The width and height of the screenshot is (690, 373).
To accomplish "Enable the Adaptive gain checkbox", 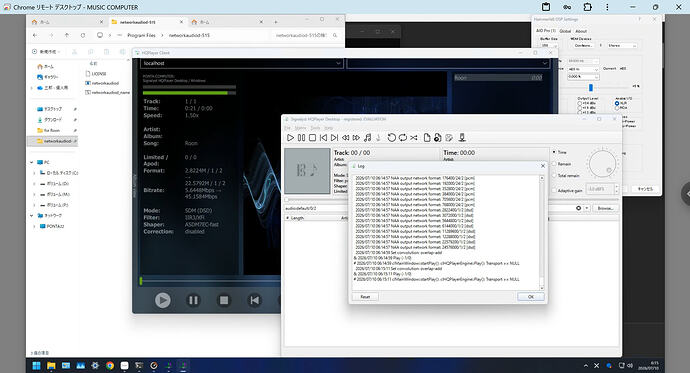I will [554, 190].
